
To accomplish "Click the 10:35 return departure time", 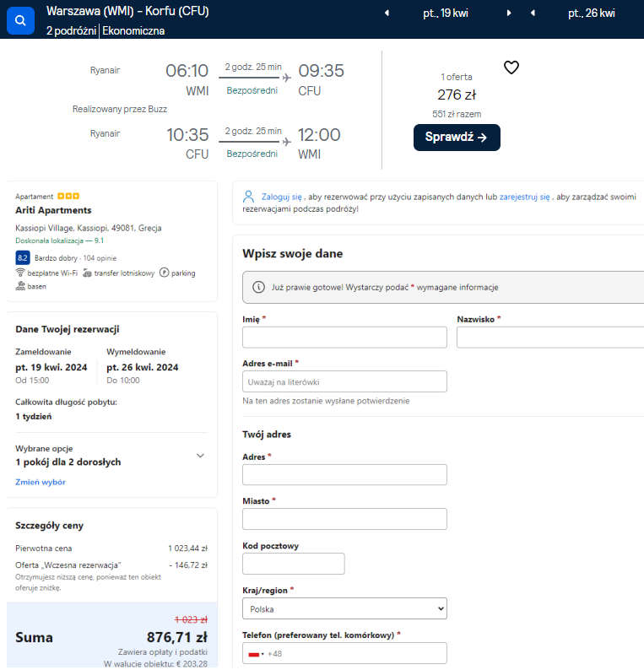I will pos(187,135).
